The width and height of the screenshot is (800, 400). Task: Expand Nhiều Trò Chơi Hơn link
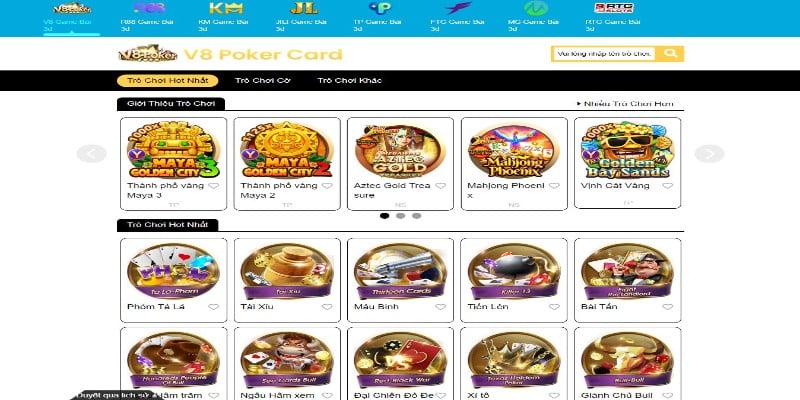[x=625, y=104]
